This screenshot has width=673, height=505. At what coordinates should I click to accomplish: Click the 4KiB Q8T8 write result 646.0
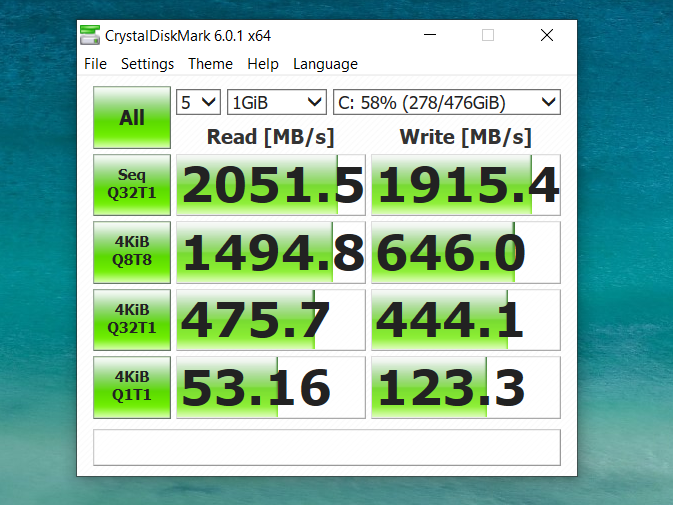tap(466, 252)
